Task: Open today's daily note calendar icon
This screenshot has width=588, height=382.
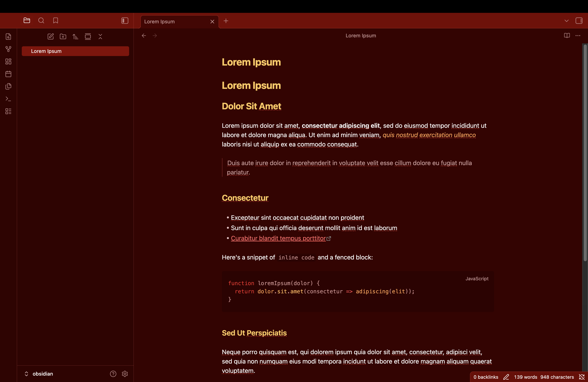Action: [x=8, y=74]
